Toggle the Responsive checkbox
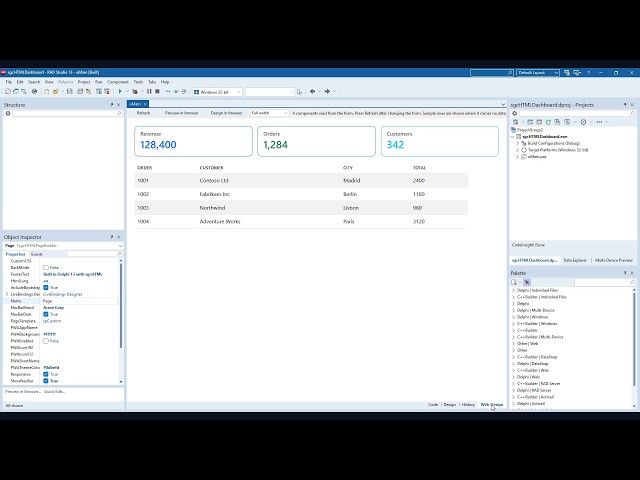Image resolution: width=640 pixels, height=480 pixels. (x=46, y=374)
